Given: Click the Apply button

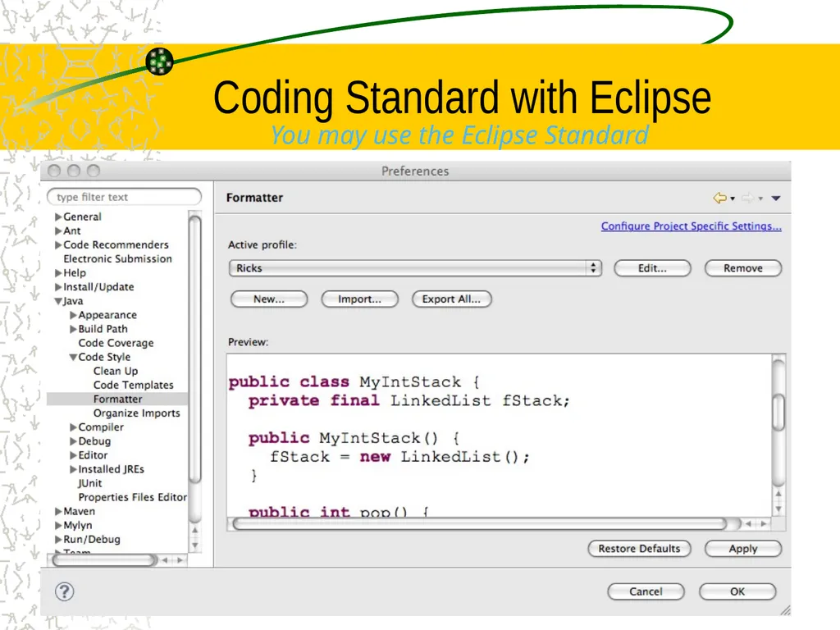Looking at the screenshot, I should point(743,549).
